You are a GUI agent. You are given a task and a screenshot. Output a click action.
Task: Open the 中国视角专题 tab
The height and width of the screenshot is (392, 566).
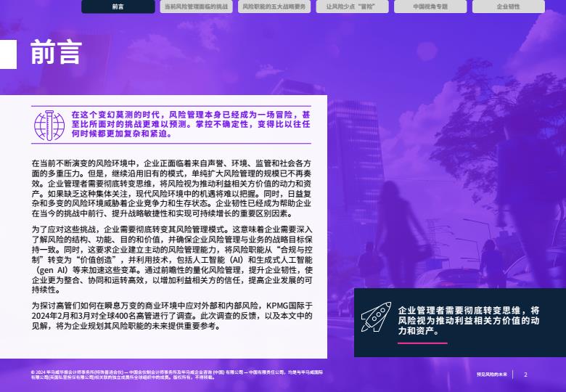(430, 7)
